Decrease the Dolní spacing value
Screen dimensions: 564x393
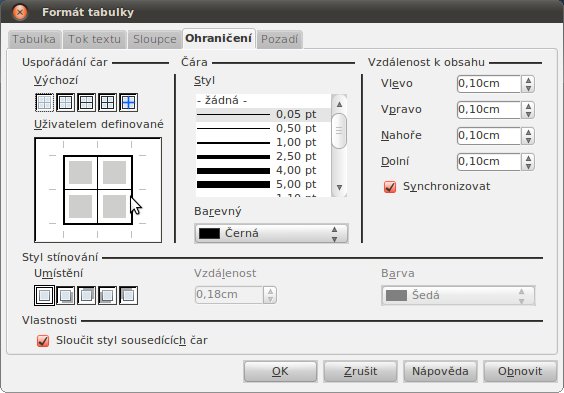tap(528, 166)
